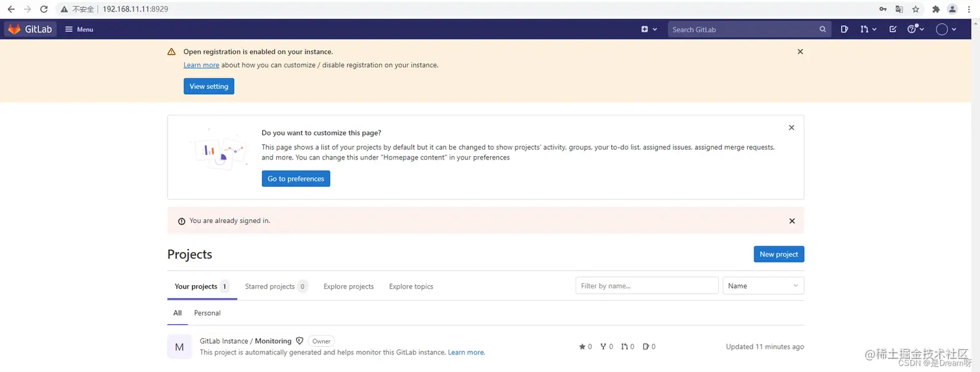Reload the page with refresh icon

(x=43, y=9)
